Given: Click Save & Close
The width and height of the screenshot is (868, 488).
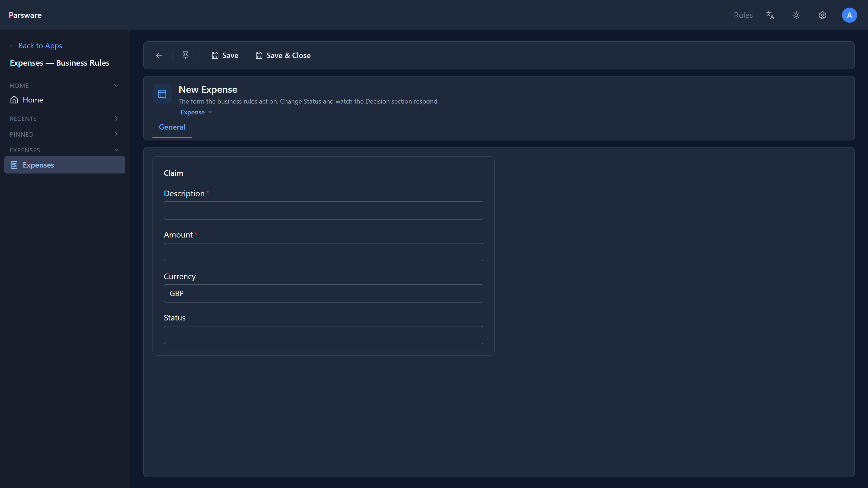Looking at the screenshot, I should pos(283,55).
